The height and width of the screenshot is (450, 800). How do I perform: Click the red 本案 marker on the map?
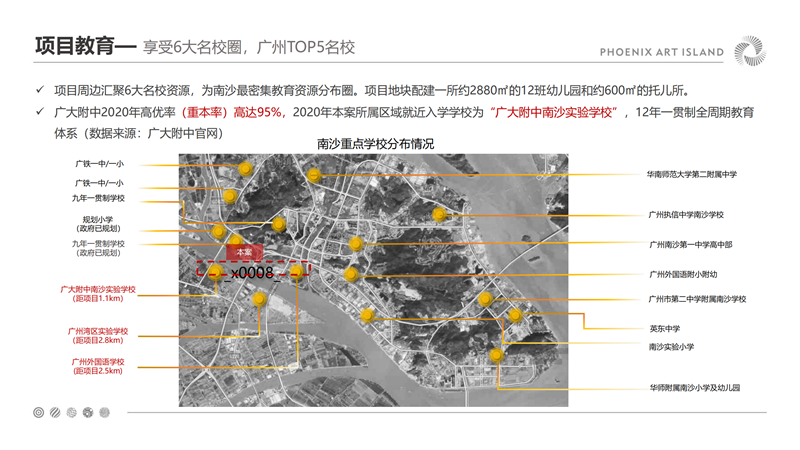click(x=244, y=253)
